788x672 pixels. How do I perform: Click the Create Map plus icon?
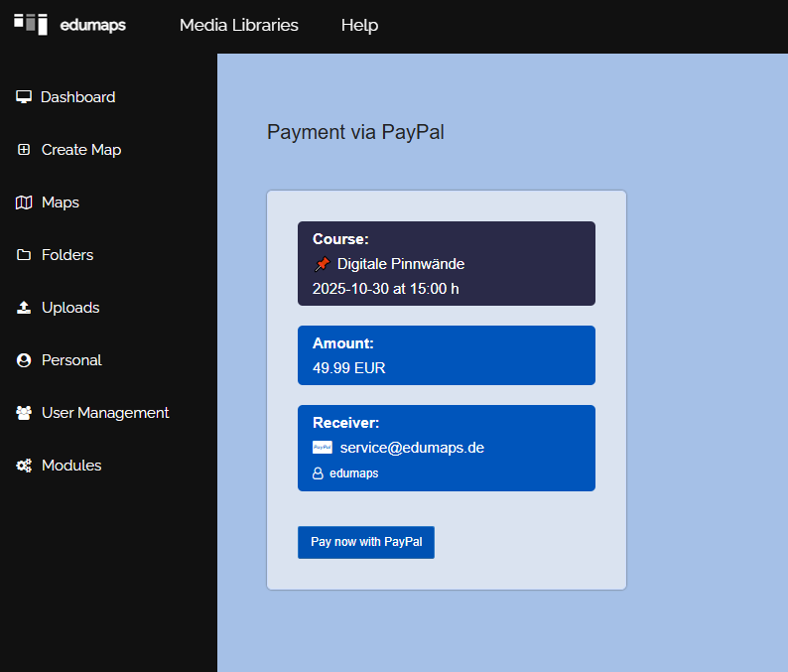pyautogui.click(x=24, y=150)
